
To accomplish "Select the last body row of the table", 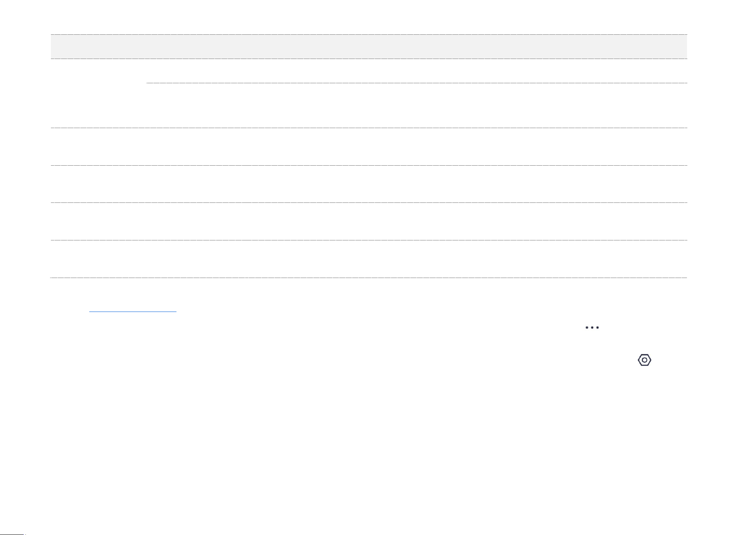I will (369, 259).
